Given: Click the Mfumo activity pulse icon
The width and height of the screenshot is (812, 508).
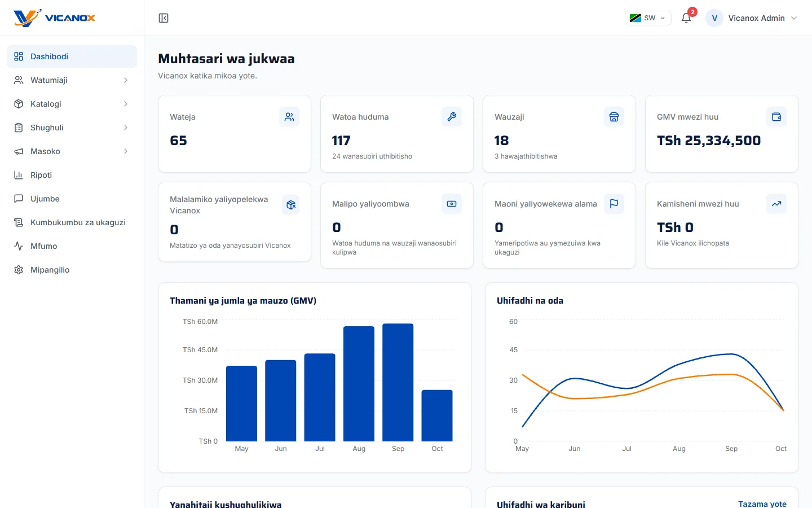Looking at the screenshot, I should click(x=19, y=246).
